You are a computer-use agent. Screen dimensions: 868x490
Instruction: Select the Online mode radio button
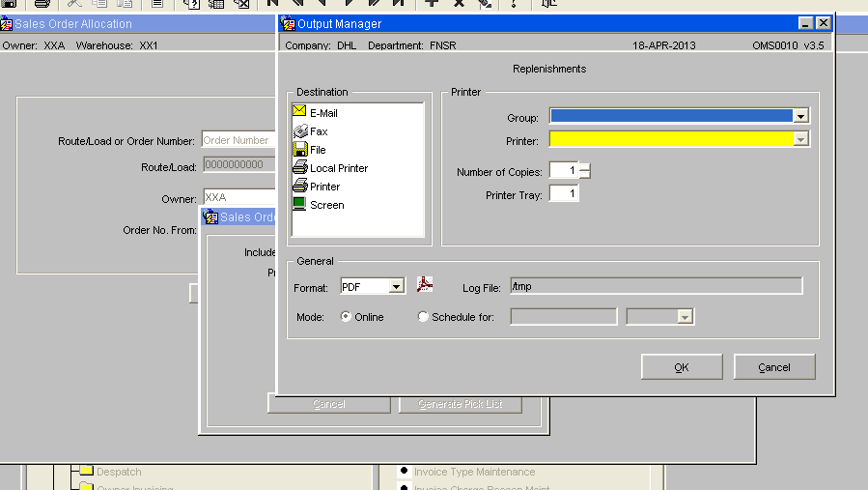point(346,316)
